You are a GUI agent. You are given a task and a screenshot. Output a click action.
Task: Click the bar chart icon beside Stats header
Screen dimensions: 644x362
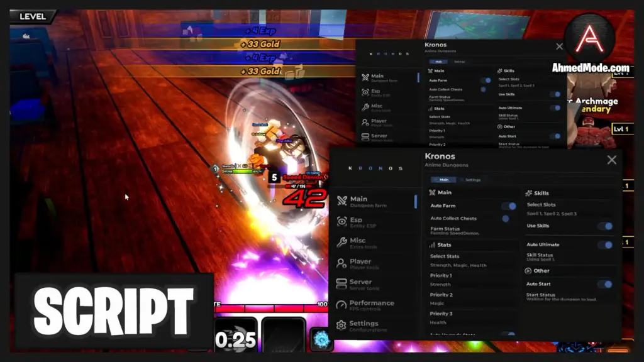[431, 245]
